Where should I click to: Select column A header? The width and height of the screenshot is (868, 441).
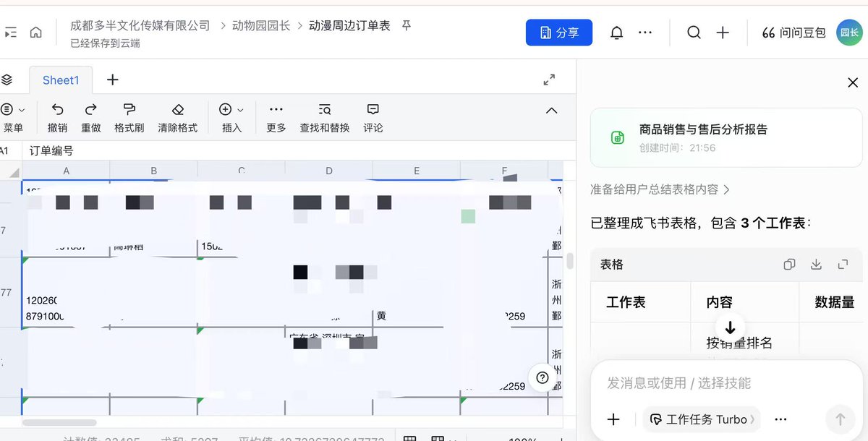67,171
